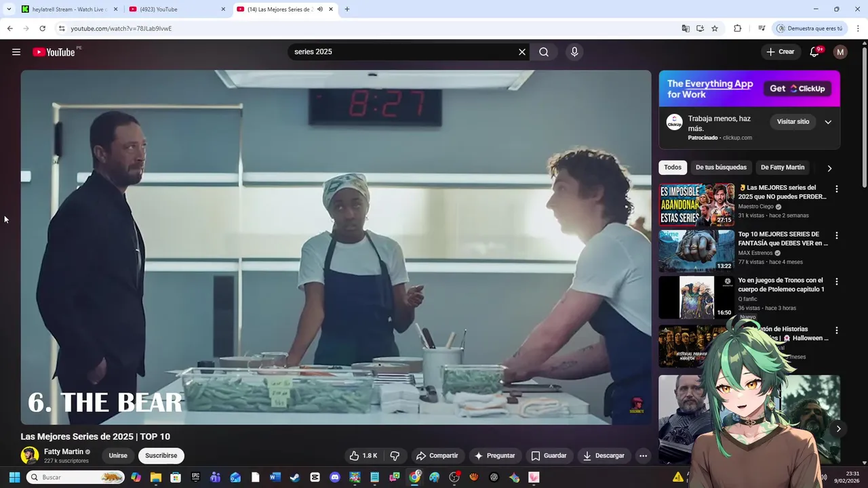Click the Unirse button
Image resolution: width=868 pixels, height=488 pixels.
tap(118, 456)
